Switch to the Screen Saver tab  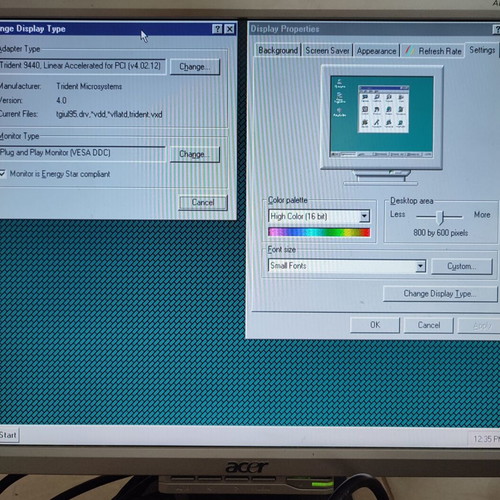point(327,51)
